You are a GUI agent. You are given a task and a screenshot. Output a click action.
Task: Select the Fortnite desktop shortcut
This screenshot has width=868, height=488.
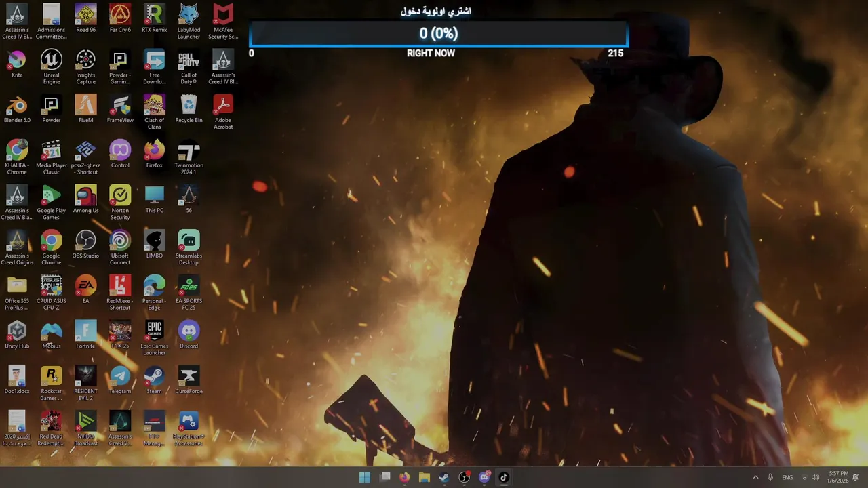click(85, 335)
